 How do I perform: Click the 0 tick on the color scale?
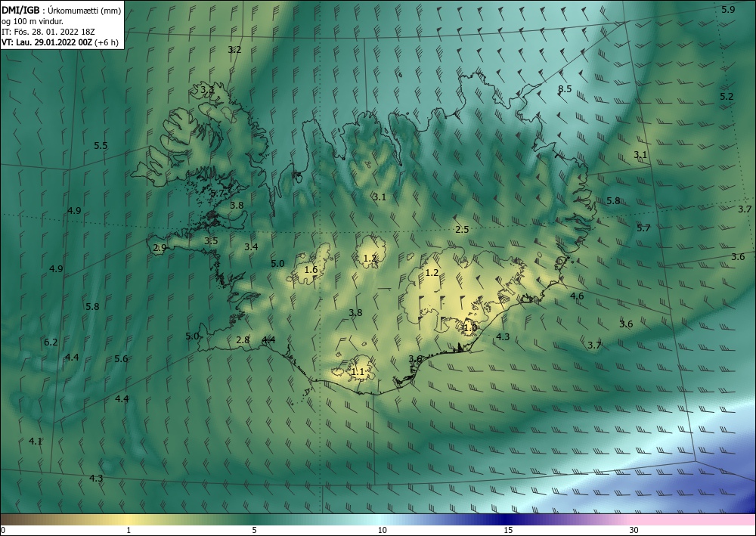point(3,530)
